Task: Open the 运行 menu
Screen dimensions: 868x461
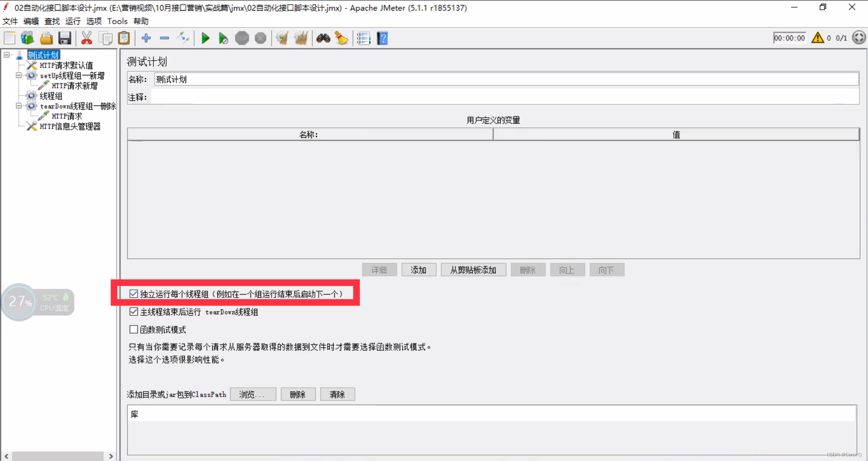Action: coord(73,21)
